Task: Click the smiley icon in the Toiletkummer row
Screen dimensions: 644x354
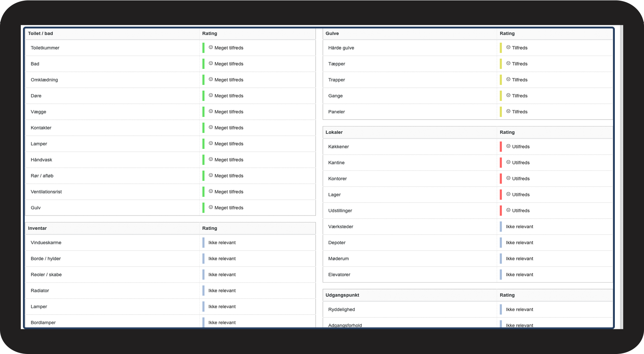Action: coord(211,47)
